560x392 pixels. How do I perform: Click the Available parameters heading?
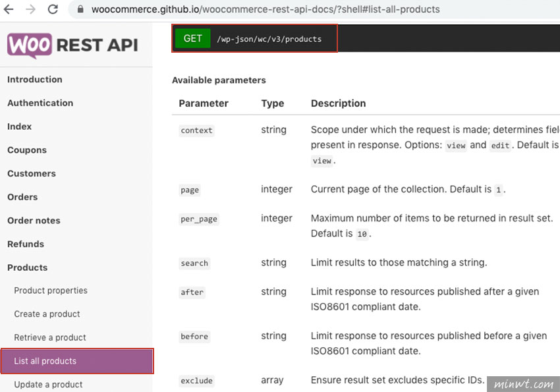coord(219,80)
